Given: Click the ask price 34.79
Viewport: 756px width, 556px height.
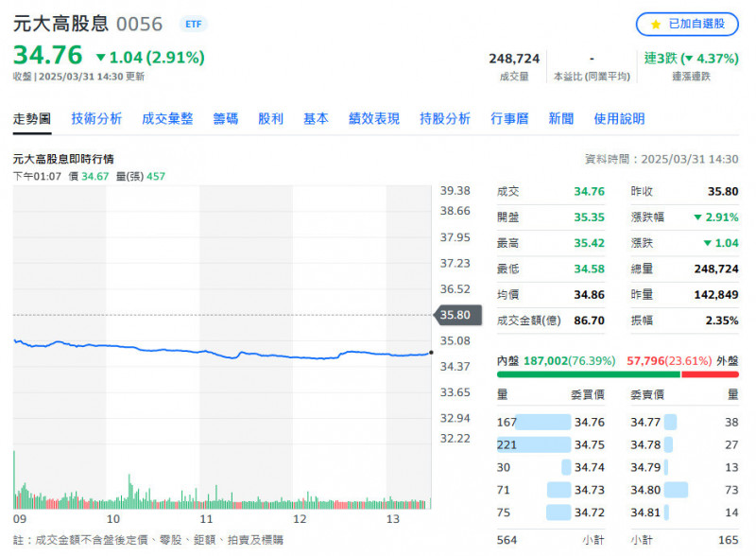Looking at the screenshot, I should tap(645, 468).
